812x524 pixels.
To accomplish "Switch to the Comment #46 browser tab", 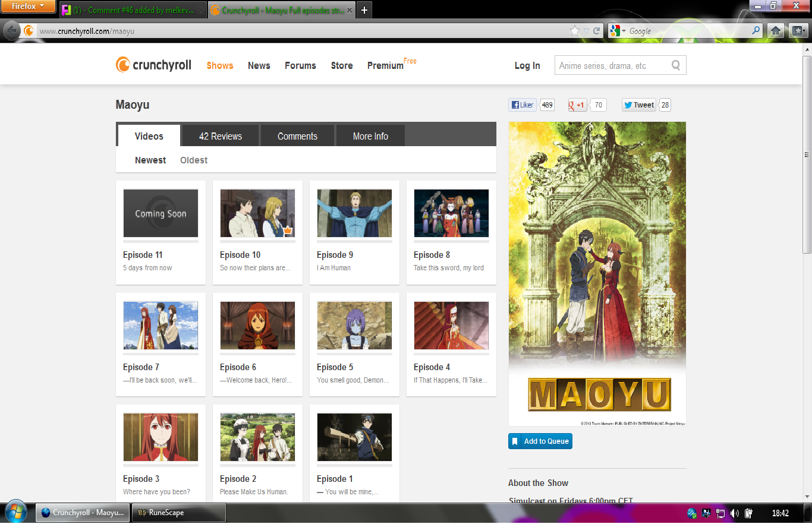I will [134, 10].
